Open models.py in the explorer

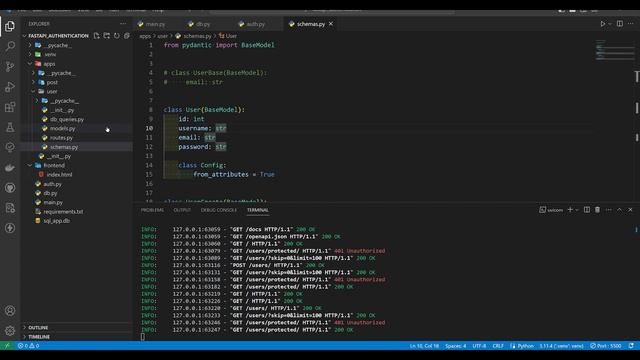click(62, 129)
